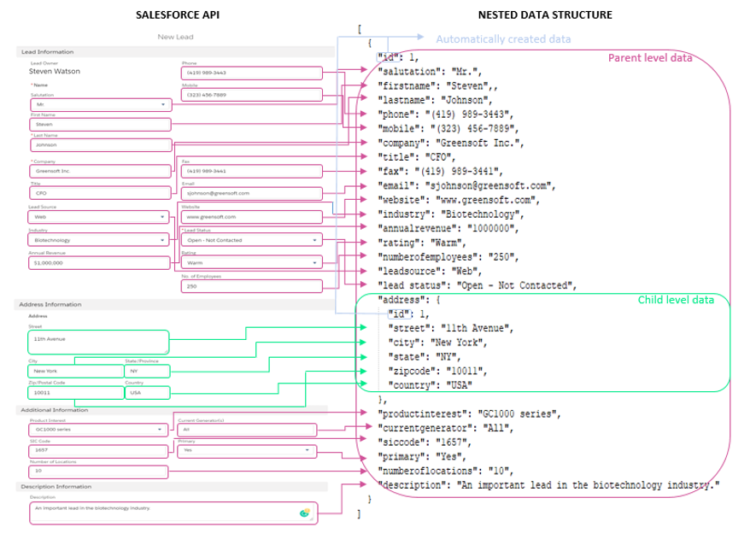756x539 pixels.
Task: Open the Lead Status dropdown
Action: [x=252, y=240]
